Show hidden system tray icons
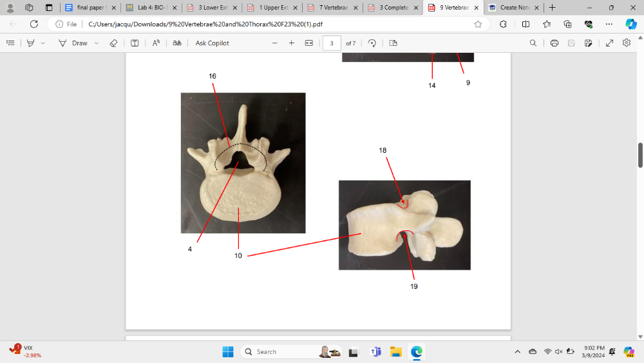 pos(517,351)
